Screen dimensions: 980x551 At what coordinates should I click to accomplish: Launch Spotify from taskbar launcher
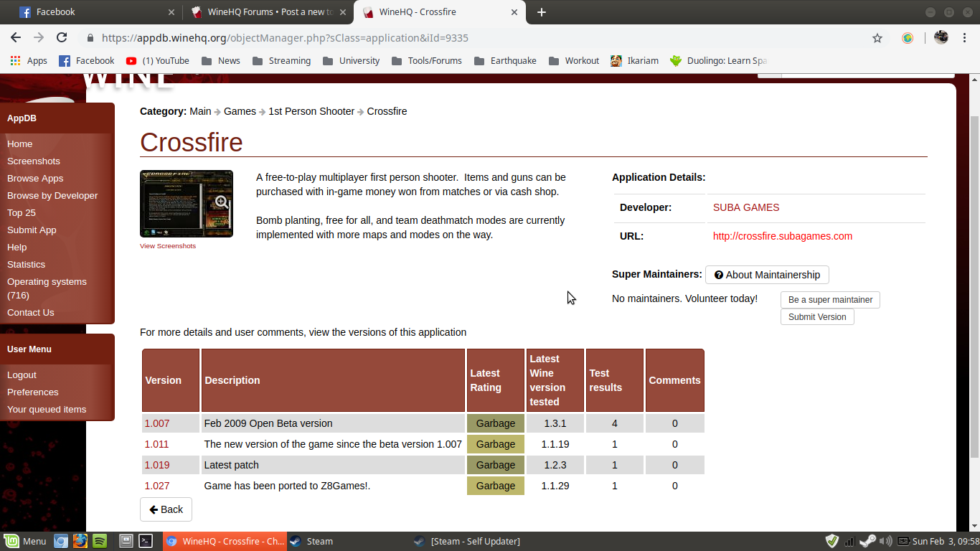100,542
